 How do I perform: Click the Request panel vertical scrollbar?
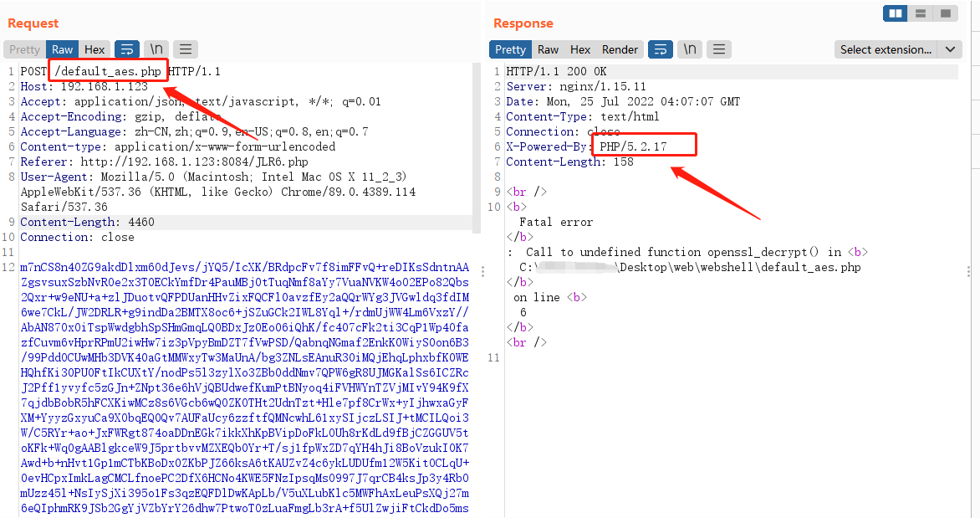click(477, 147)
